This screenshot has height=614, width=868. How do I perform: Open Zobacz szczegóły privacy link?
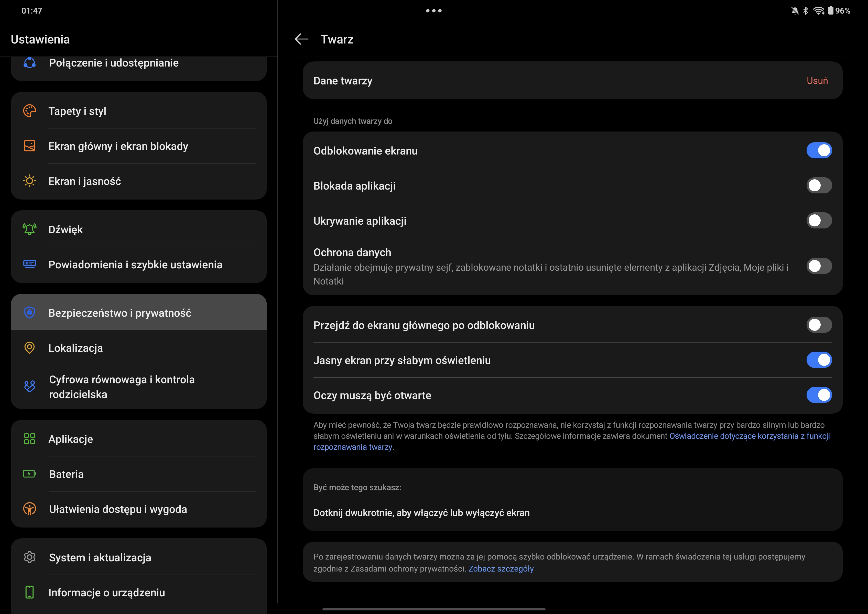coord(501,569)
